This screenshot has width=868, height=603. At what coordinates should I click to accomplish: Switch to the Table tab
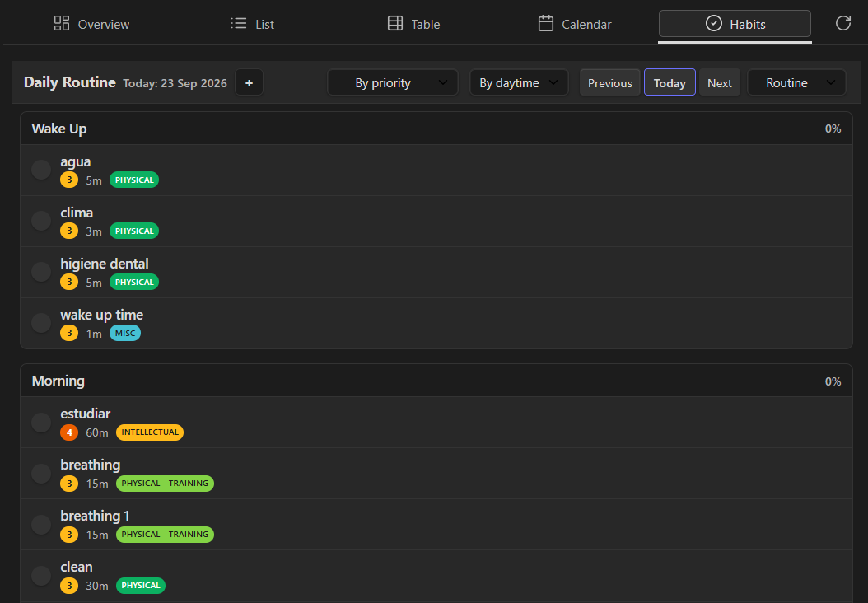pos(414,24)
